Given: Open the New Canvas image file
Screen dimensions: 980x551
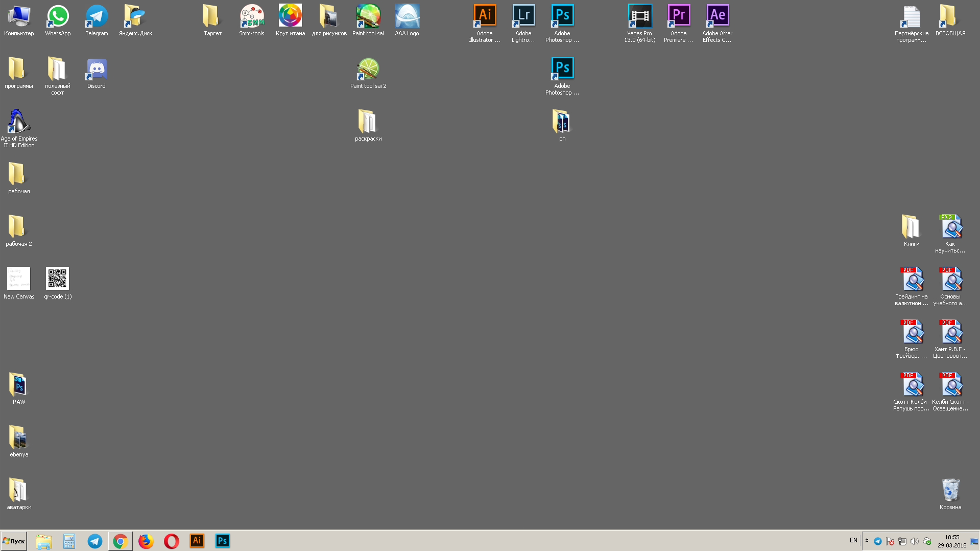Looking at the screenshot, I should (19, 284).
